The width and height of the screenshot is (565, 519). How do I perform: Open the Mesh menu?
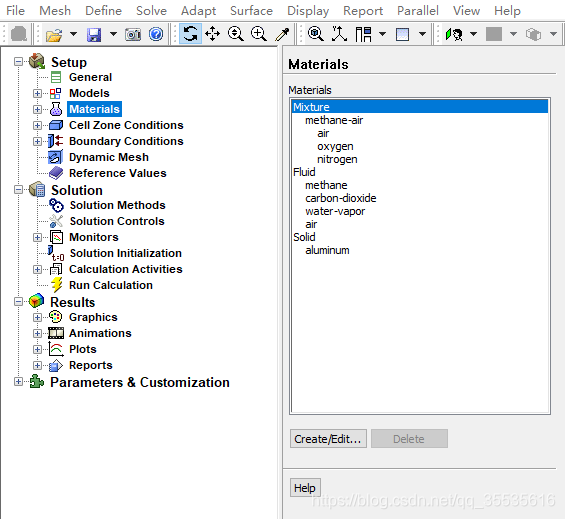tap(55, 11)
